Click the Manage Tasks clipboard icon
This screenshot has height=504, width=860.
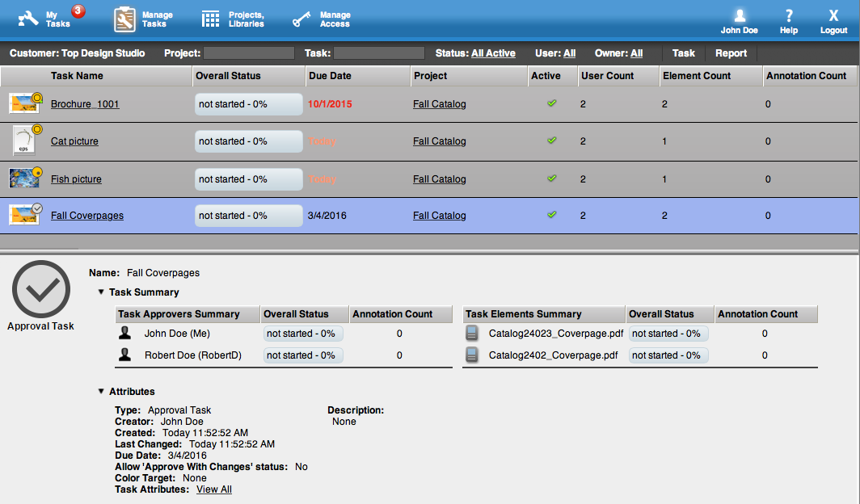coord(125,19)
